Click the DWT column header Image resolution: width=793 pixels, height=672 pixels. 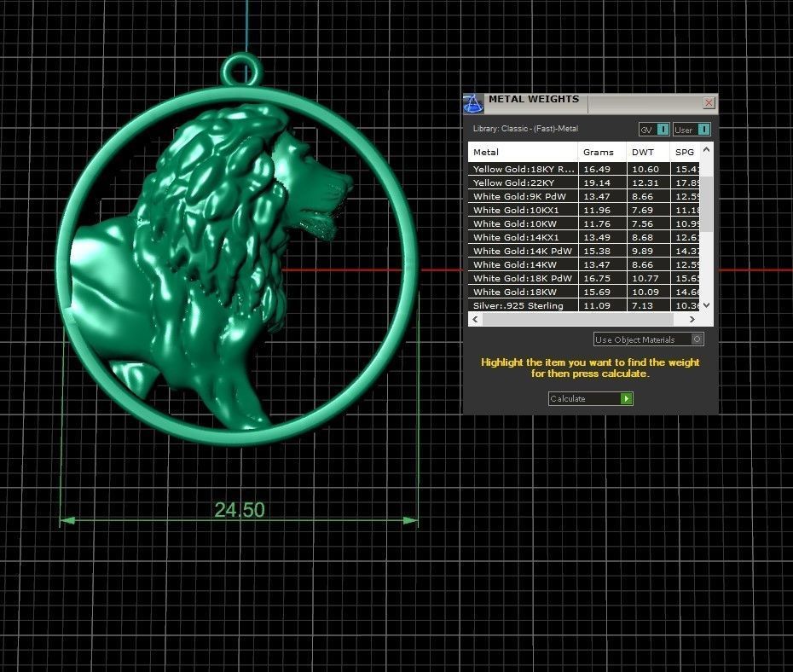(x=648, y=152)
